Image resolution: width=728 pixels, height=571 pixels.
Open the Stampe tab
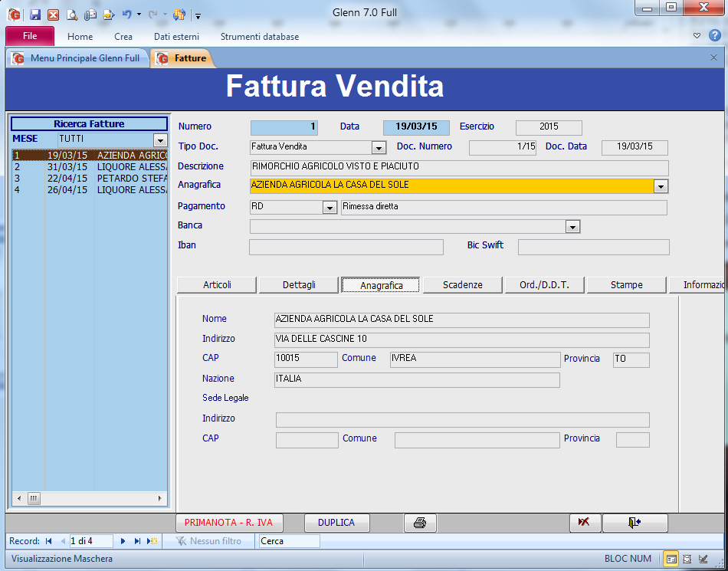pyautogui.click(x=626, y=285)
